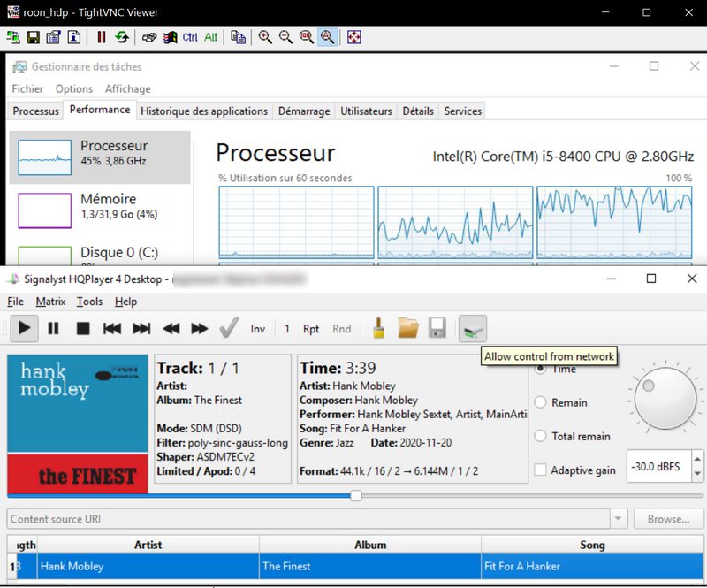Toggle Allow control from network icon
Image resolution: width=707 pixels, height=588 pixels.
click(473, 329)
